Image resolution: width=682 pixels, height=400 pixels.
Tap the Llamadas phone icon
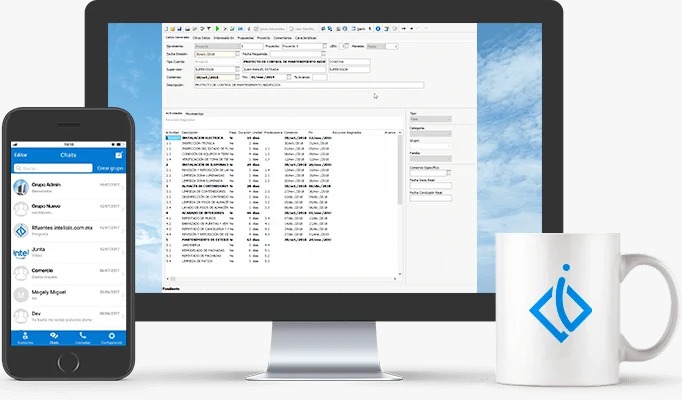83,336
